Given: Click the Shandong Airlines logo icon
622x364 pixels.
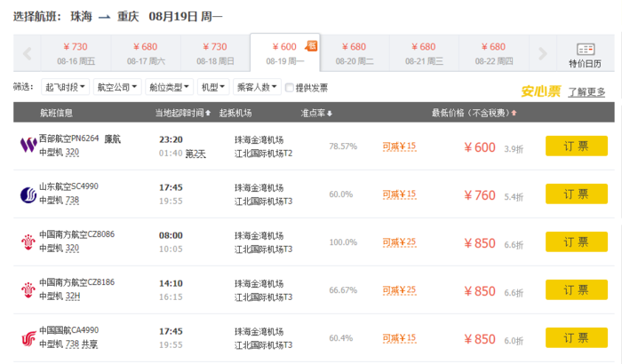Looking at the screenshot, I should coord(26,194).
